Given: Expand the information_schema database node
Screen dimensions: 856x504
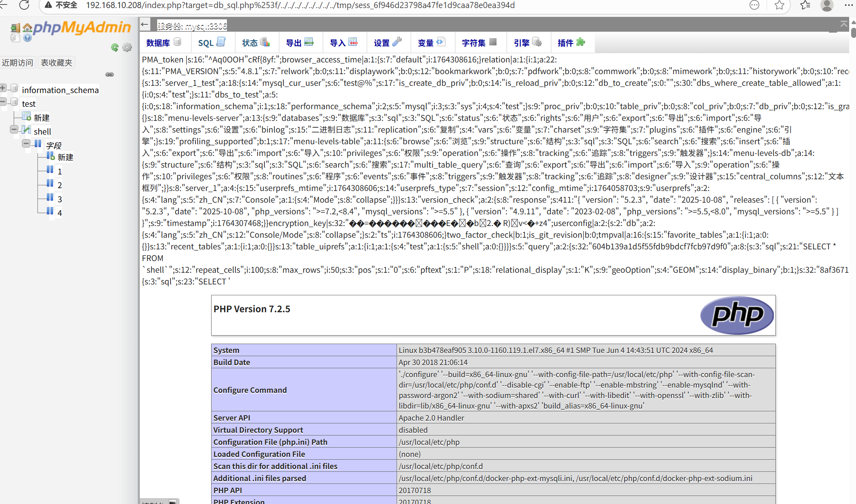Looking at the screenshot, I should pyautogui.click(x=3, y=88).
